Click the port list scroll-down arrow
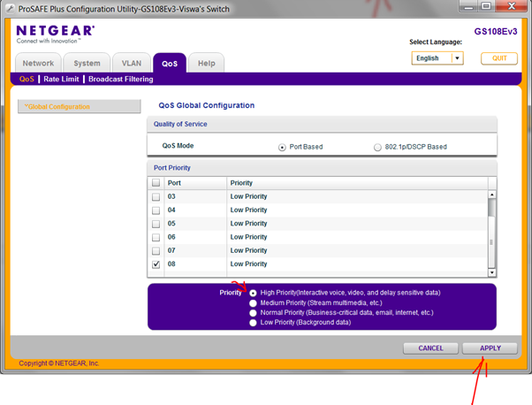Screen dimensions: 532x405 491,272
